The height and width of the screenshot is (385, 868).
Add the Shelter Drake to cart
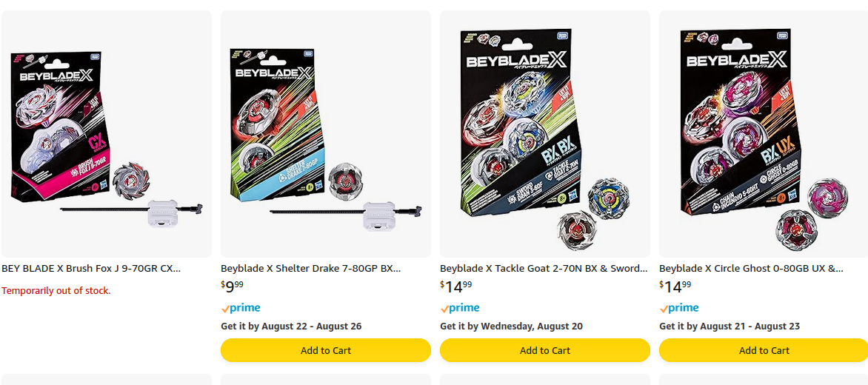[x=326, y=350]
